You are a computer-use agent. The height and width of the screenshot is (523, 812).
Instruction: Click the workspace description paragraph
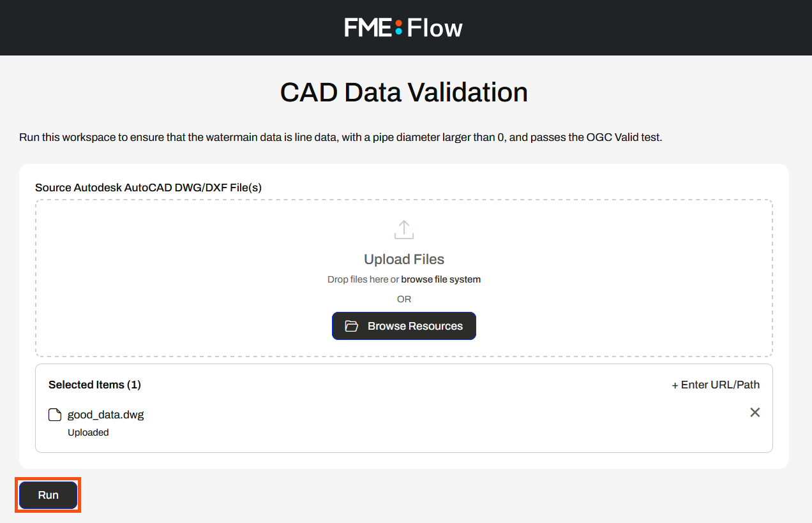click(x=340, y=137)
